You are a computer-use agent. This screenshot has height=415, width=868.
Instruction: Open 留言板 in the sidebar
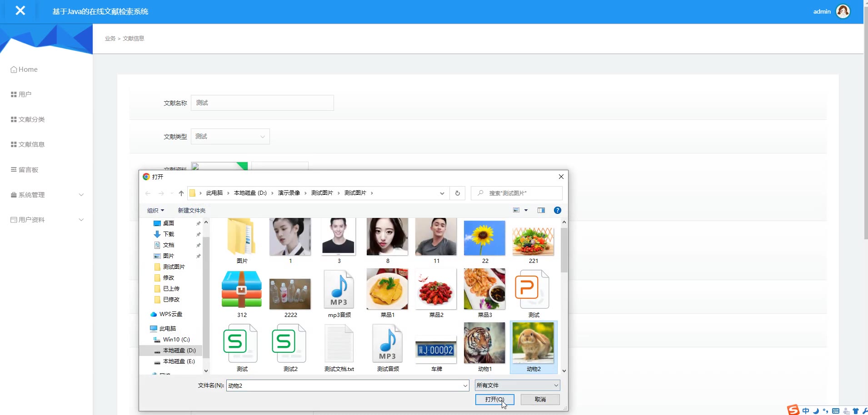pyautogui.click(x=25, y=170)
